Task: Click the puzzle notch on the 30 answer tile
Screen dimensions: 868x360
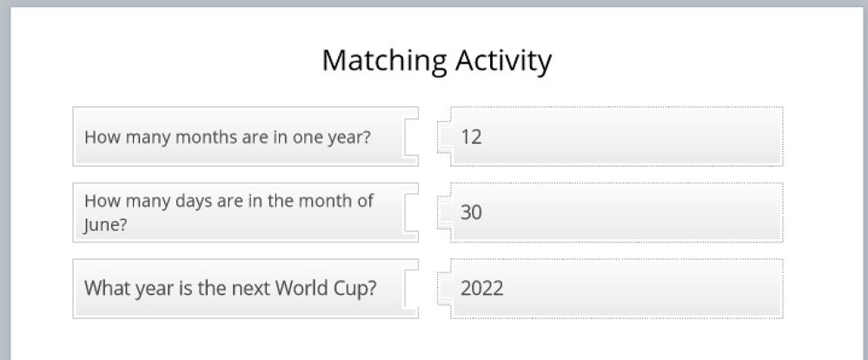Action: pyautogui.click(x=444, y=212)
